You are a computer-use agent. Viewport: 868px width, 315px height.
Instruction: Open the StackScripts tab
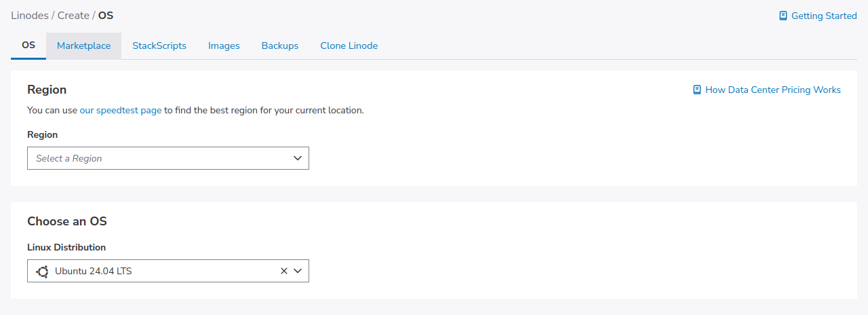[159, 46]
